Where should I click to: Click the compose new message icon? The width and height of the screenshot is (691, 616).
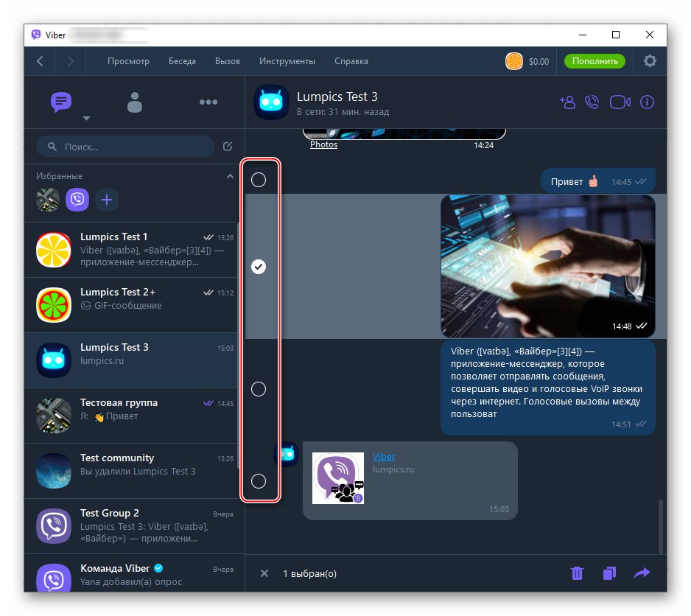(228, 147)
